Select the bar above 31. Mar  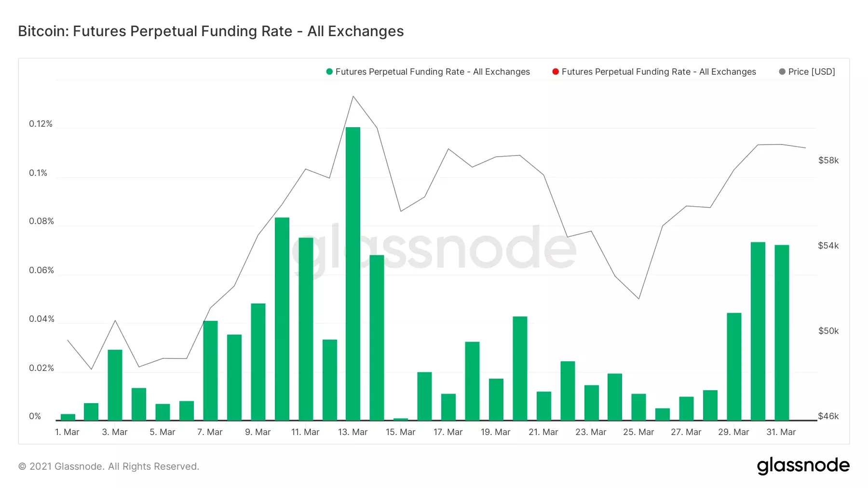point(782,333)
